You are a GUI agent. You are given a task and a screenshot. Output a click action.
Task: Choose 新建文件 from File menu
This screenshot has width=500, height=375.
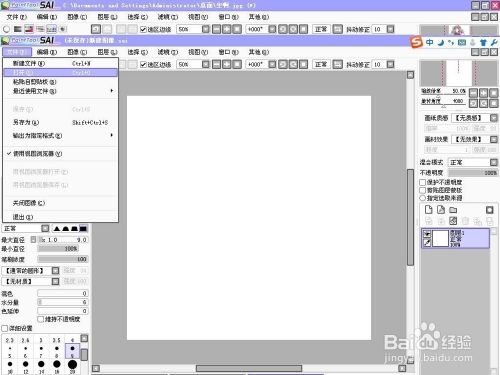tap(60, 63)
